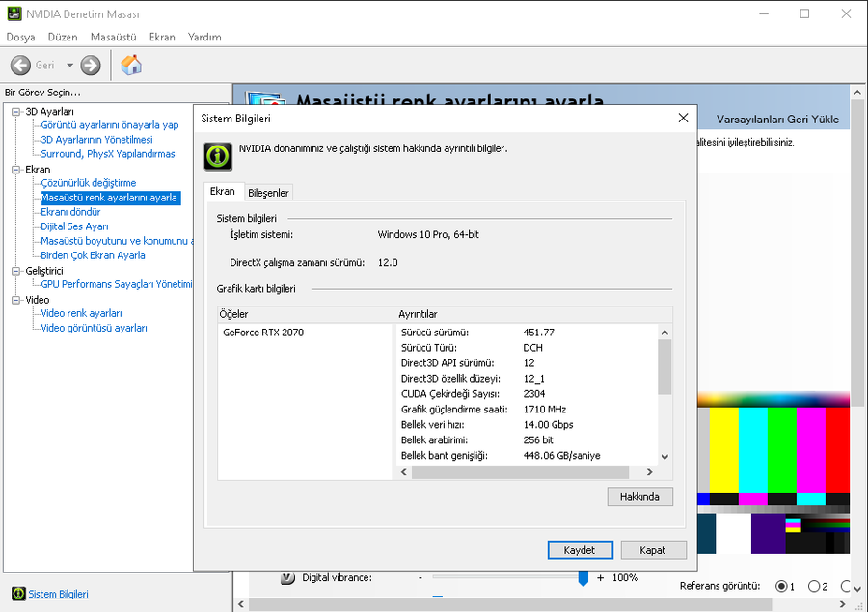Viewport: 868px width, 612px height.
Task: Click Grafik güçlendirme saati value 1710 MHz
Action: click(x=545, y=410)
